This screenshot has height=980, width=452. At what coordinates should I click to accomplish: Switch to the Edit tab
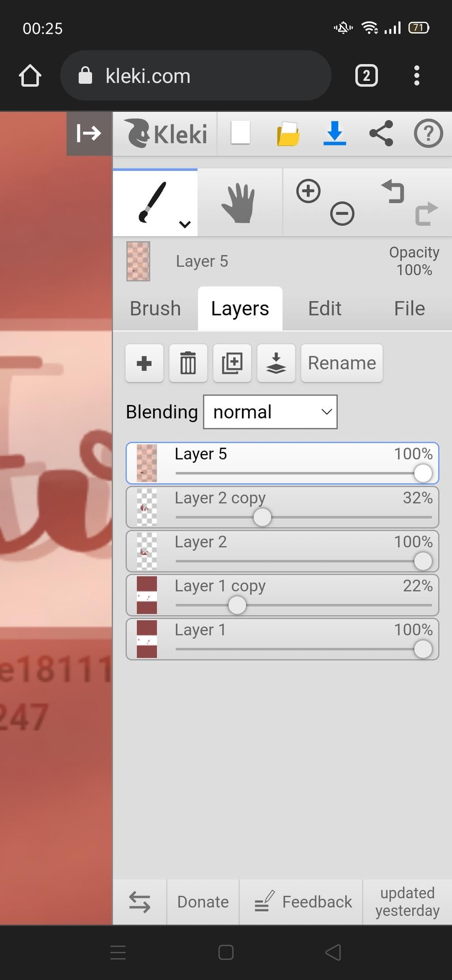pos(325,308)
